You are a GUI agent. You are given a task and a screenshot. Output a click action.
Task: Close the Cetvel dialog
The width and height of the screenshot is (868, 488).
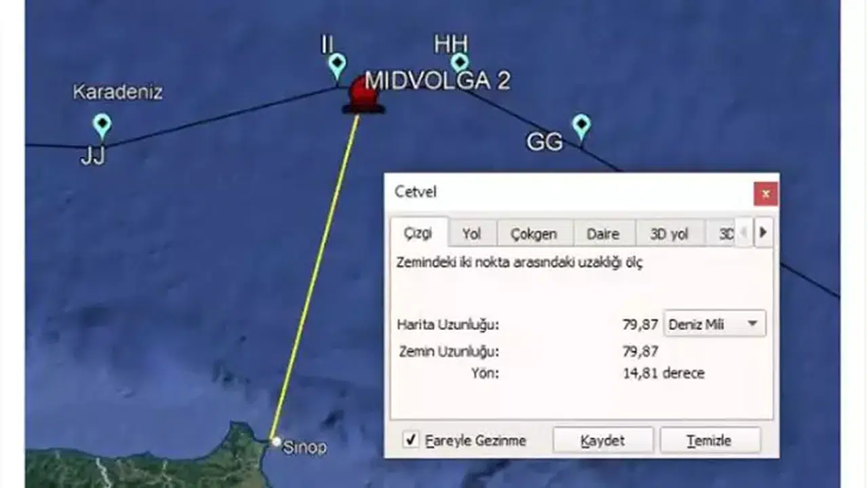click(x=766, y=194)
